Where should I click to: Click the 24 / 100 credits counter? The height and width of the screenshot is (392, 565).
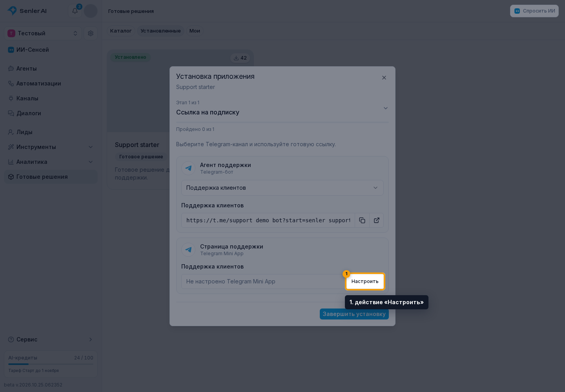coord(84,358)
